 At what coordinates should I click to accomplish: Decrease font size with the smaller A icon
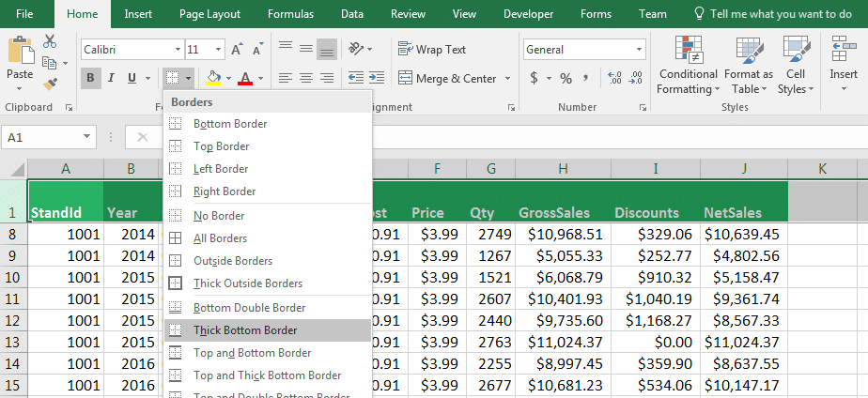[x=257, y=50]
